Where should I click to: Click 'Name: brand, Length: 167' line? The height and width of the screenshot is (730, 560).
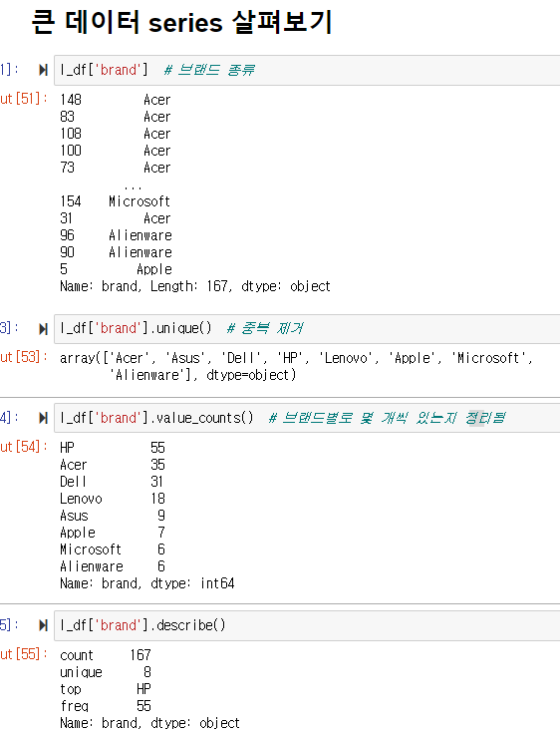(195, 286)
